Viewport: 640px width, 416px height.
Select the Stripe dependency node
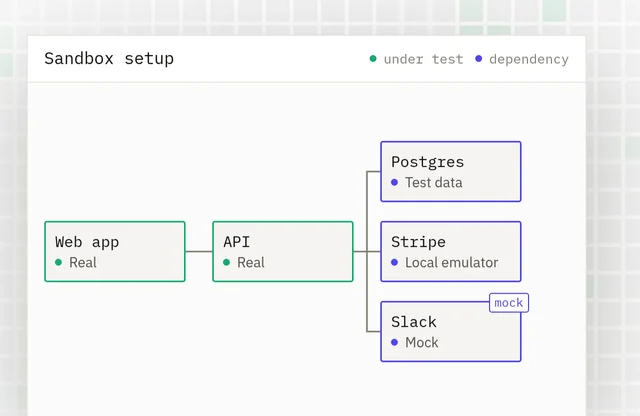(451, 251)
